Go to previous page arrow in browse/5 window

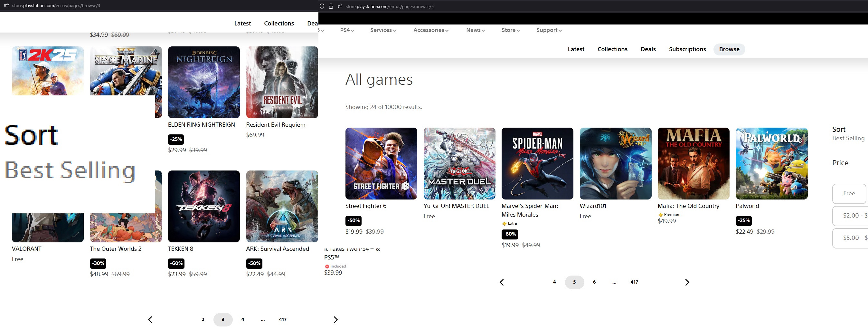tap(502, 282)
